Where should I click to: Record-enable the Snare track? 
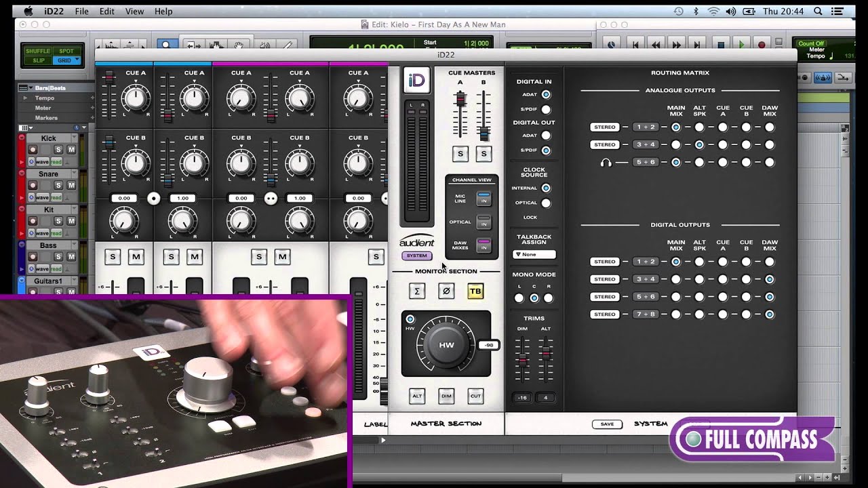(x=33, y=186)
